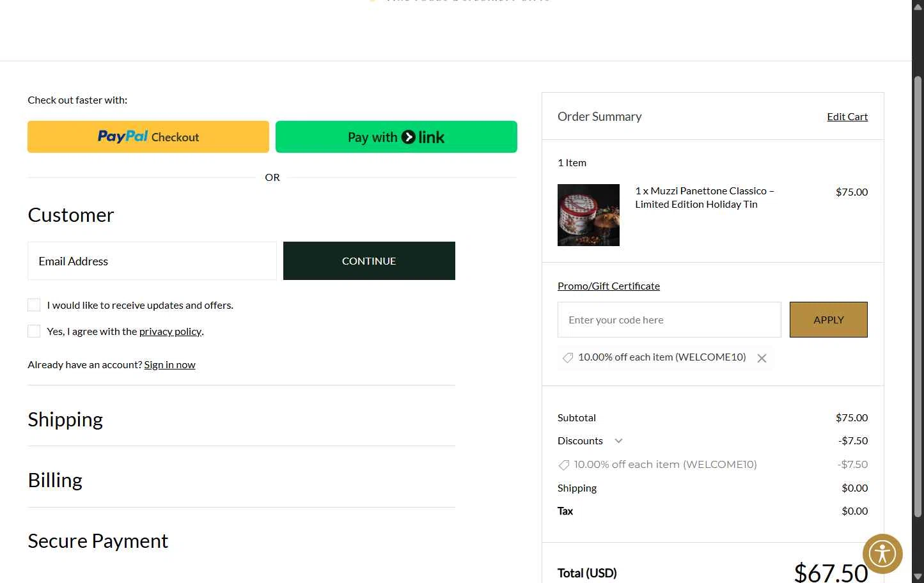Click the CONTINUE button

(x=369, y=261)
